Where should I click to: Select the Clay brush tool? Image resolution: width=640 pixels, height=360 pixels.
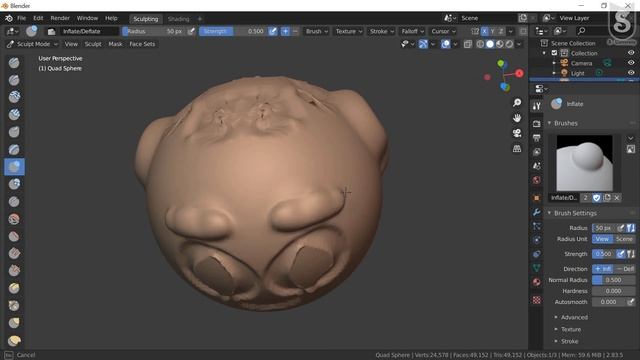(14, 97)
